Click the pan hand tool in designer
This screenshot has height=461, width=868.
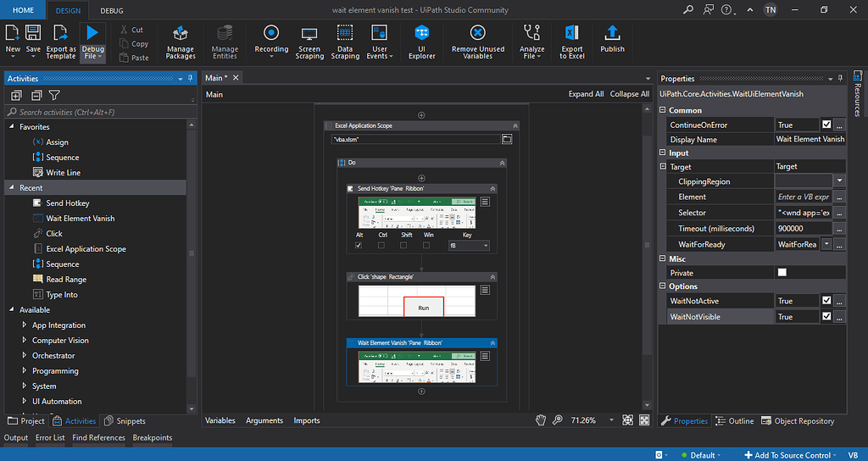[541, 420]
